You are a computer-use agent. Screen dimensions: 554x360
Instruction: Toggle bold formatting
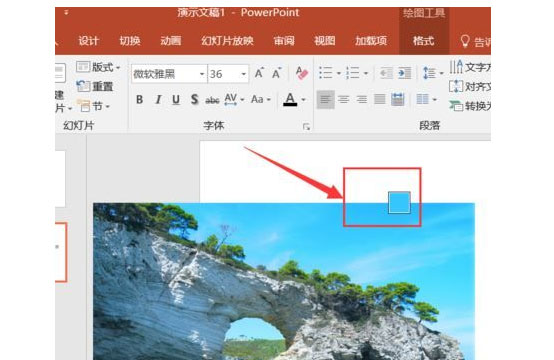click(x=140, y=100)
